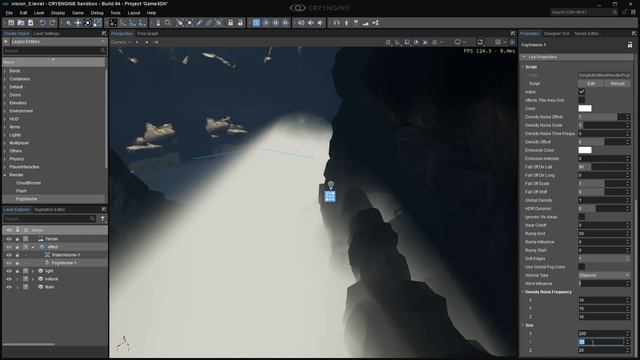Click the axis gizmo in viewport corner
Image resolution: width=640 pixels, height=360 pixels.
point(123,344)
